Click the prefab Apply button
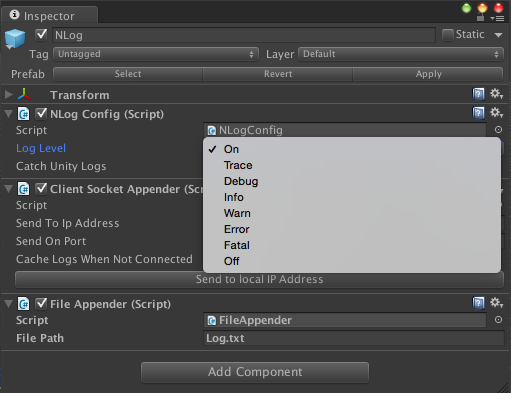The width and height of the screenshot is (511, 393). pos(428,74)
